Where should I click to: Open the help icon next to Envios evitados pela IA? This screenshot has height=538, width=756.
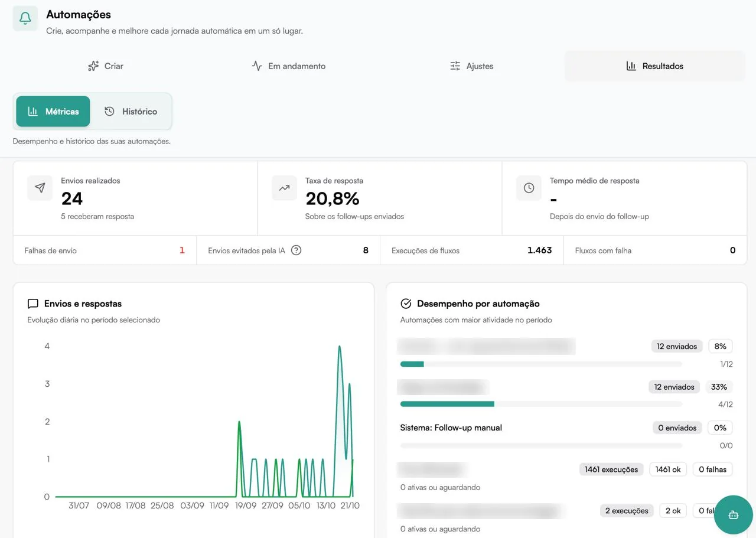[x=296, y=250]
